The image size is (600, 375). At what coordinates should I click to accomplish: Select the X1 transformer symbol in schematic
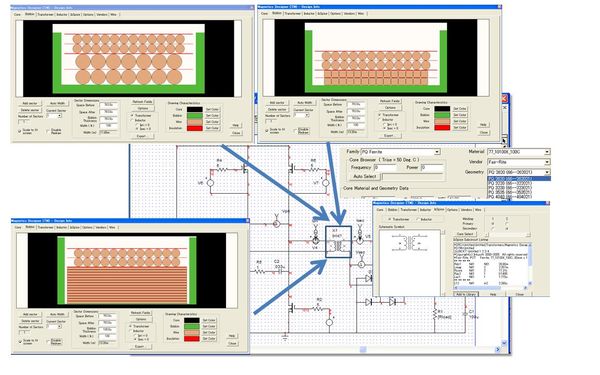tap(338, 243)
